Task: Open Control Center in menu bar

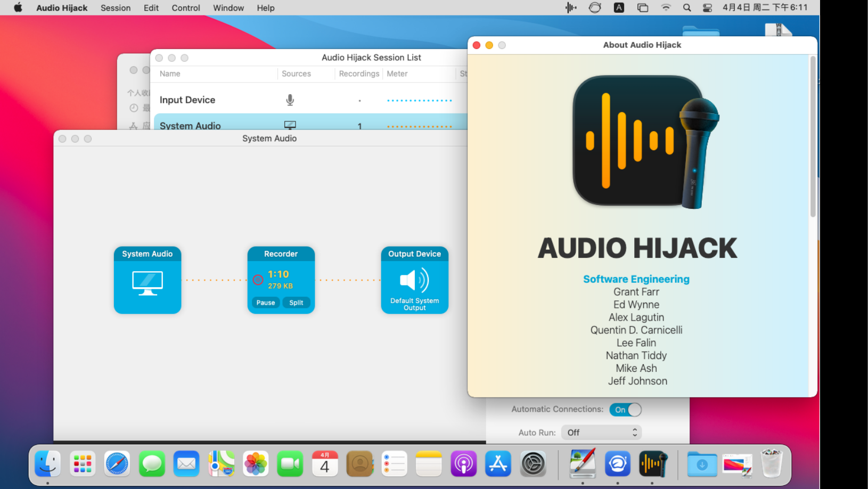Action: pos(707,7)
